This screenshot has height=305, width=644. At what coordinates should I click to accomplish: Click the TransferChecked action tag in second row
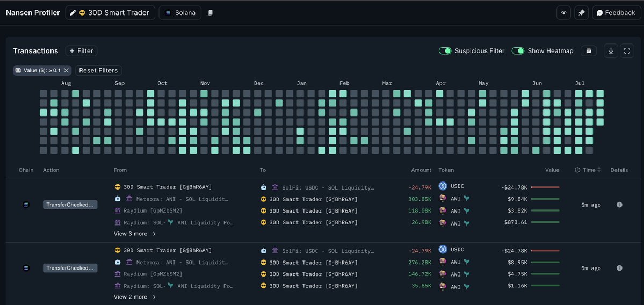pyautogui.click(x=70, y=268)
